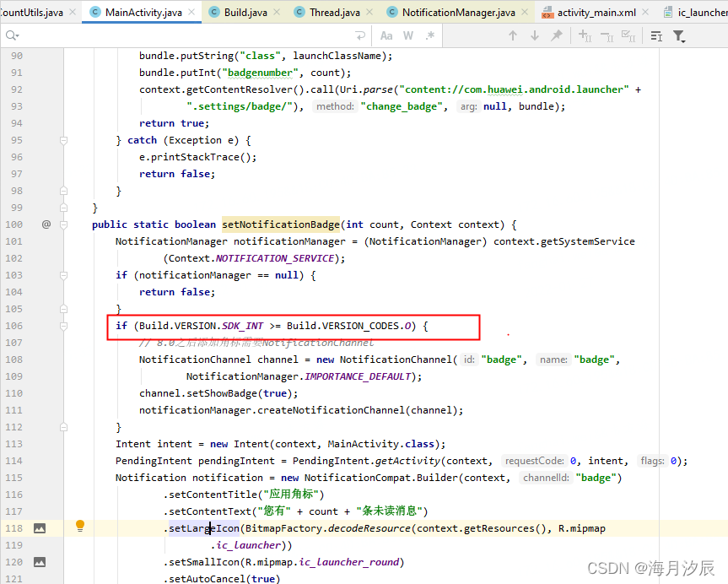The image size is (728, 584).
Task: Click "badgenumber" string in line 91
Action: [260, 73]
